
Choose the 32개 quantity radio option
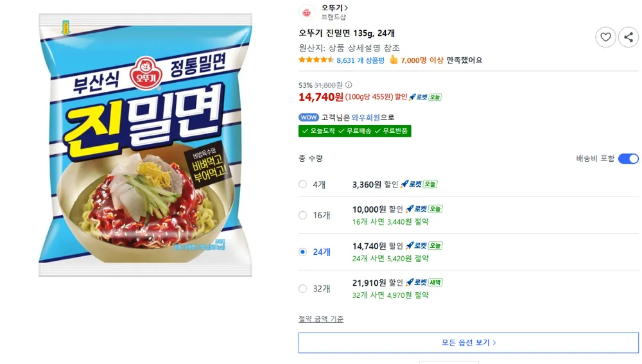tap(302, 289)
